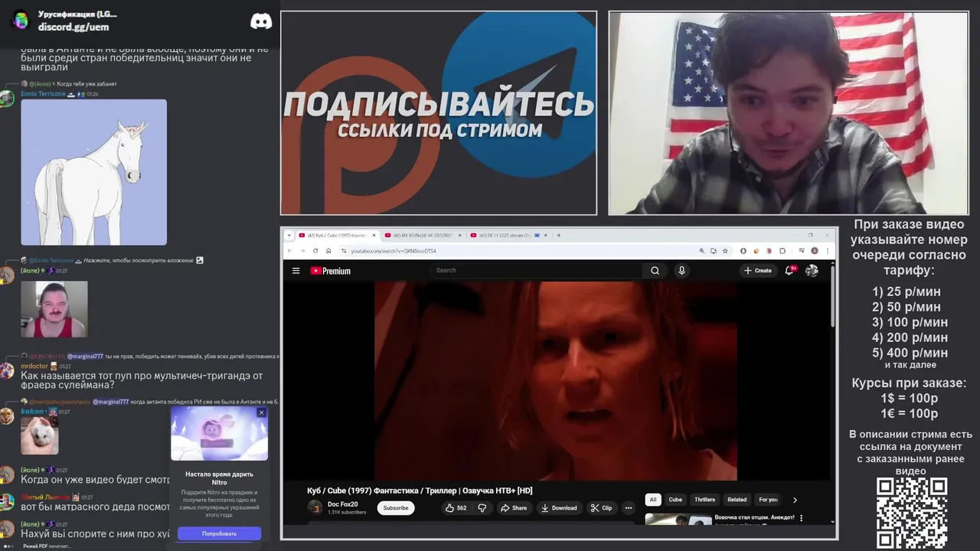
Task: Reload the YouTube page
Action: click(x=315, y=250)
